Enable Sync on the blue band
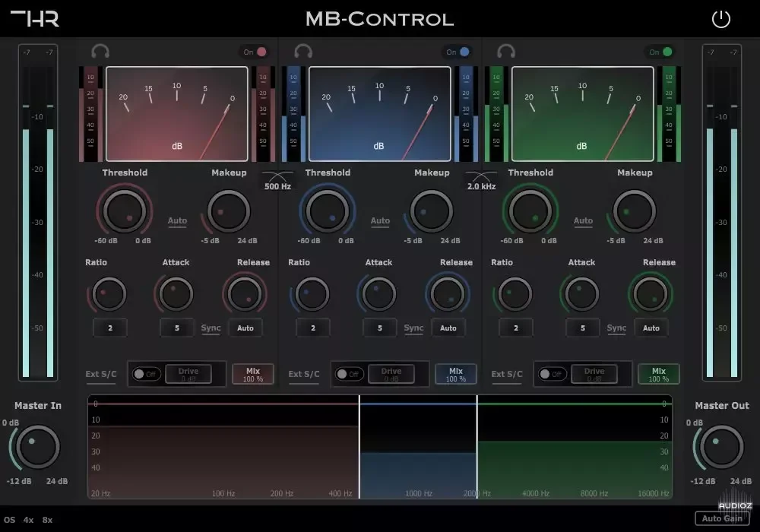Image resolution: width=760 pixels, height=532 pixels. point(414,328)
